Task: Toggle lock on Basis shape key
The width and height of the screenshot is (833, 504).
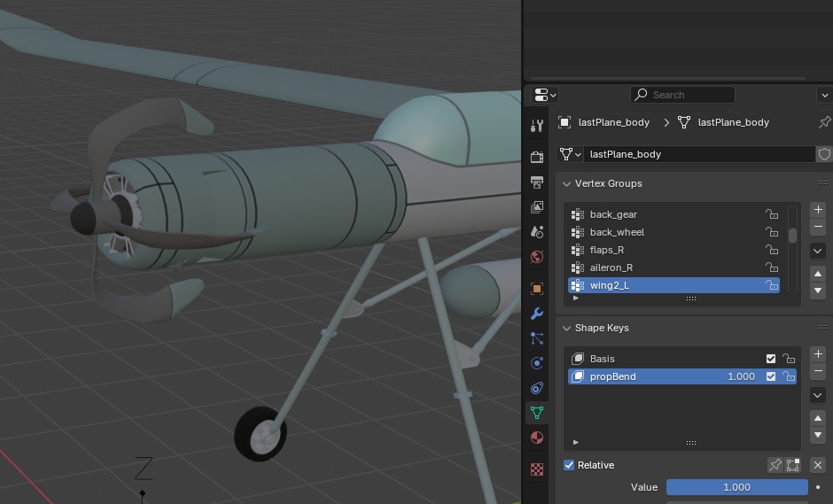Action: (789, 359)
